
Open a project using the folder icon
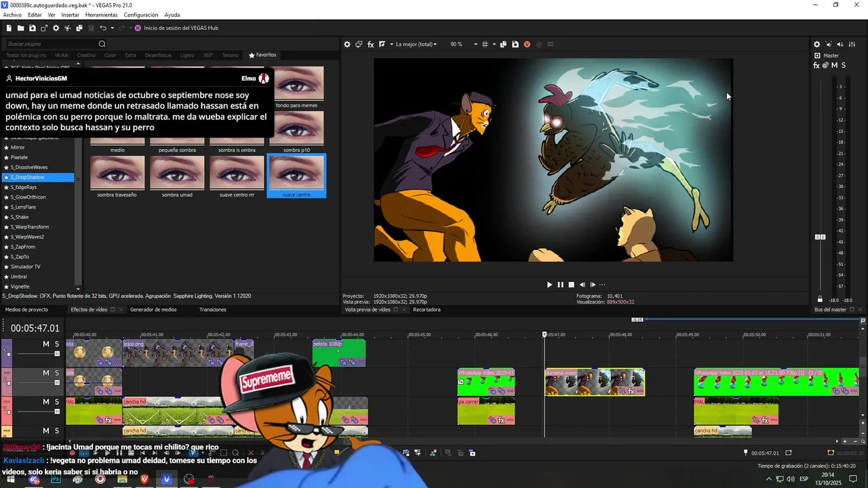tap(20, 28)
